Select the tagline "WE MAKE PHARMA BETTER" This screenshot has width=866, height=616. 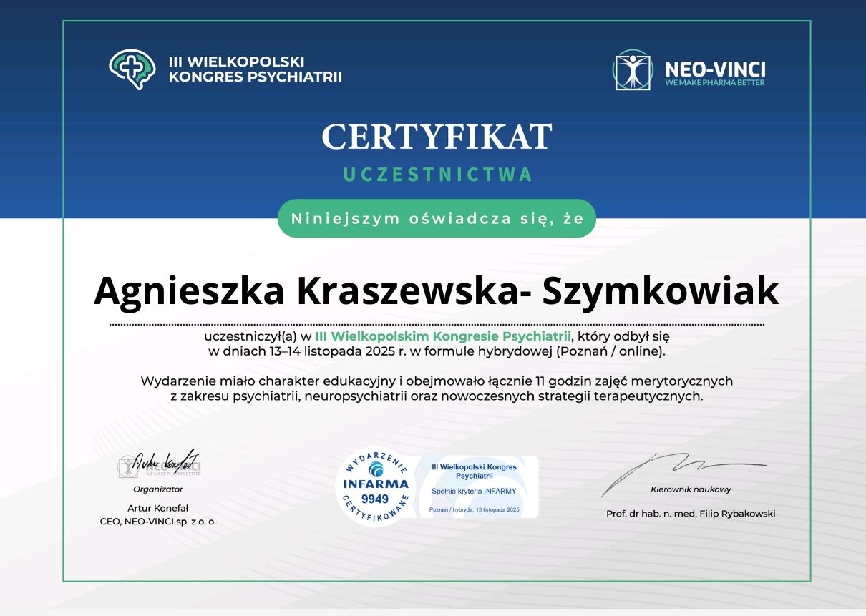715,83
